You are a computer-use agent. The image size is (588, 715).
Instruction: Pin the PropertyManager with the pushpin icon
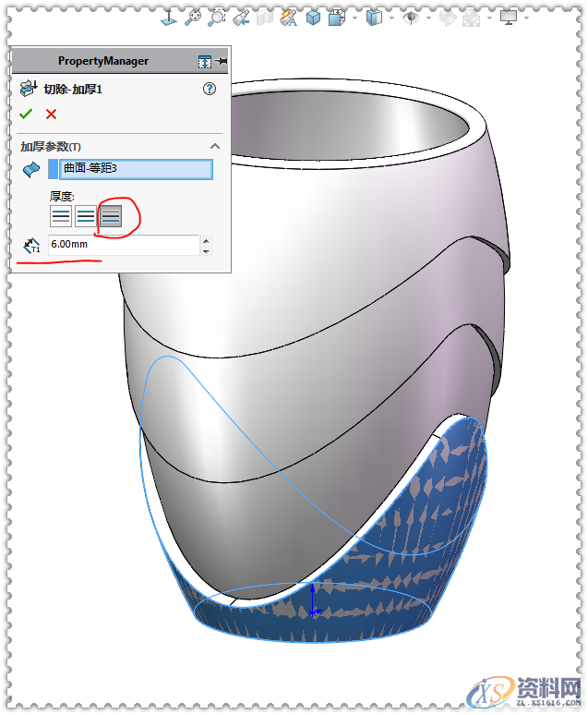(221, 61)
